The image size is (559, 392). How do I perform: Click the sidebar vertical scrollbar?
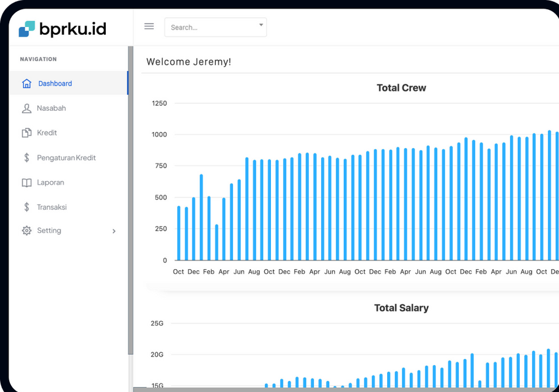click(x=130, y=200)
